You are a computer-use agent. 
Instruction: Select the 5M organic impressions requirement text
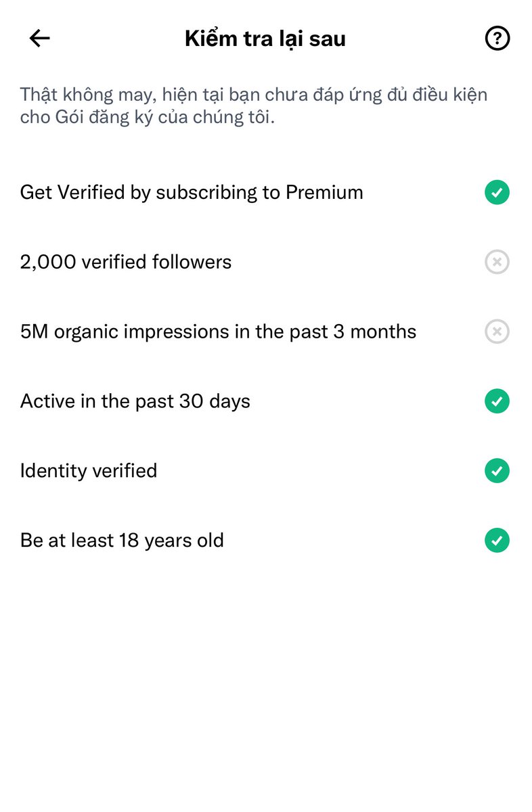[218, 332]
